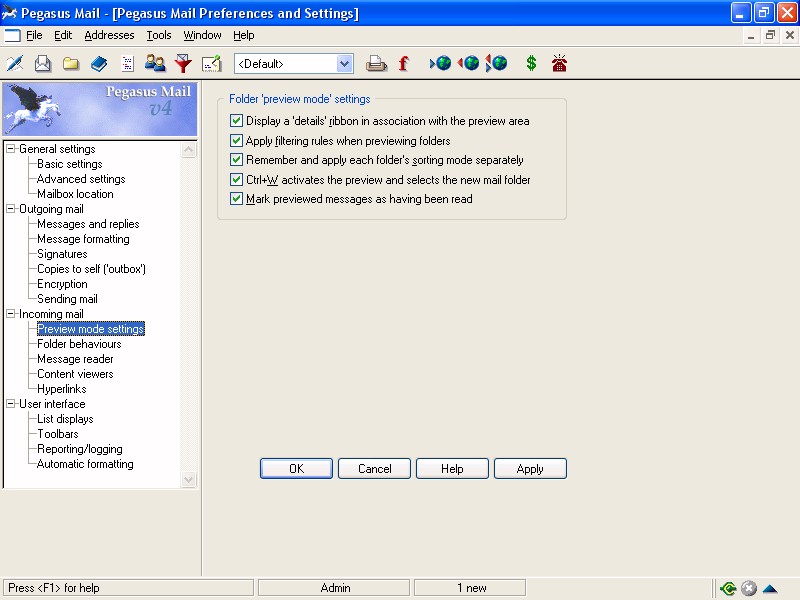Open mail filtering rules red funnel icon

pos(183,63)
